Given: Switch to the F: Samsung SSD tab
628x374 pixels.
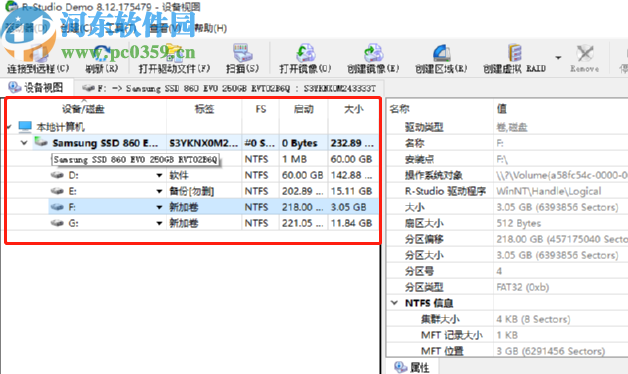Looking at the screenshot, I should click(x=229, y=88).
